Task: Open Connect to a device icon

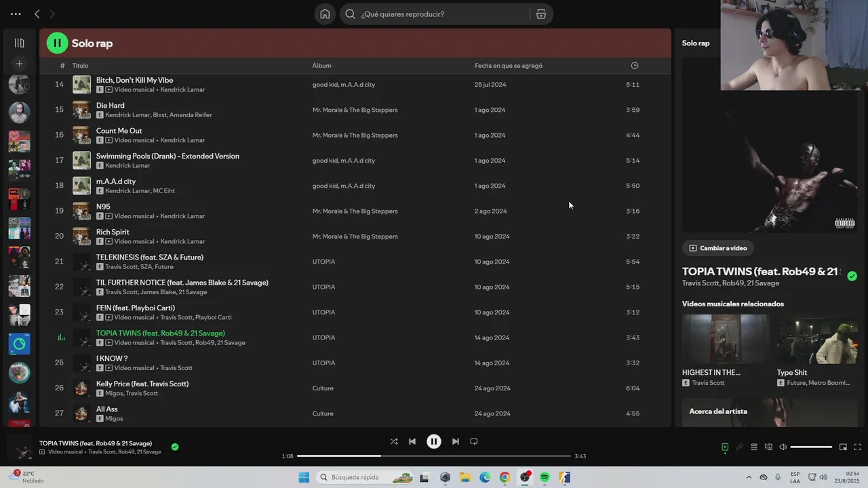Action: coord(768,447)
